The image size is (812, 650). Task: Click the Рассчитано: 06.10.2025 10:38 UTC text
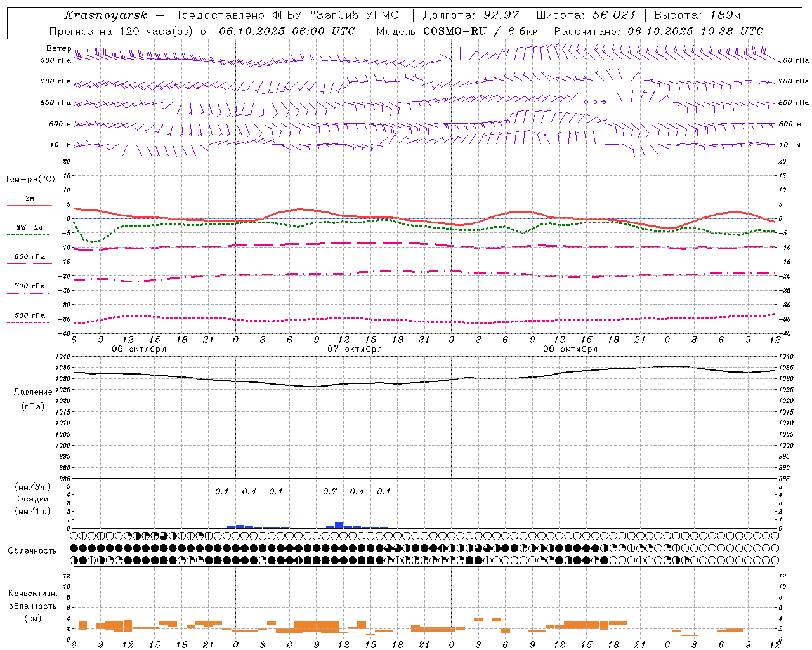[658, 31]
